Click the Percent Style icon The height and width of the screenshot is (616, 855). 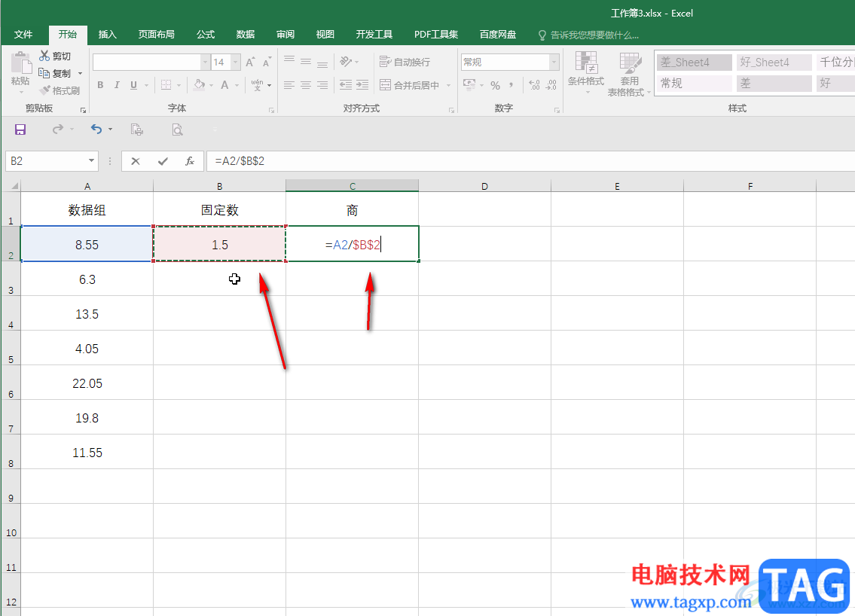(495, 85)
